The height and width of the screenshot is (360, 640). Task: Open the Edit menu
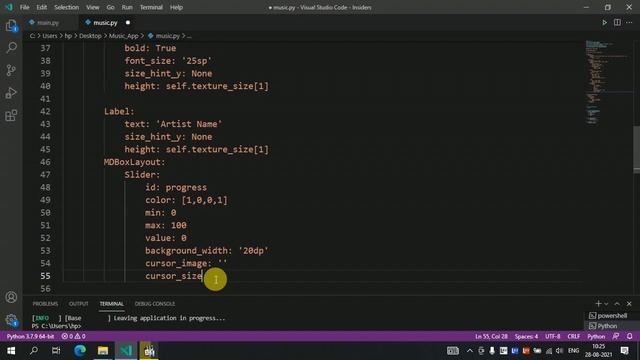click(42, 7)
